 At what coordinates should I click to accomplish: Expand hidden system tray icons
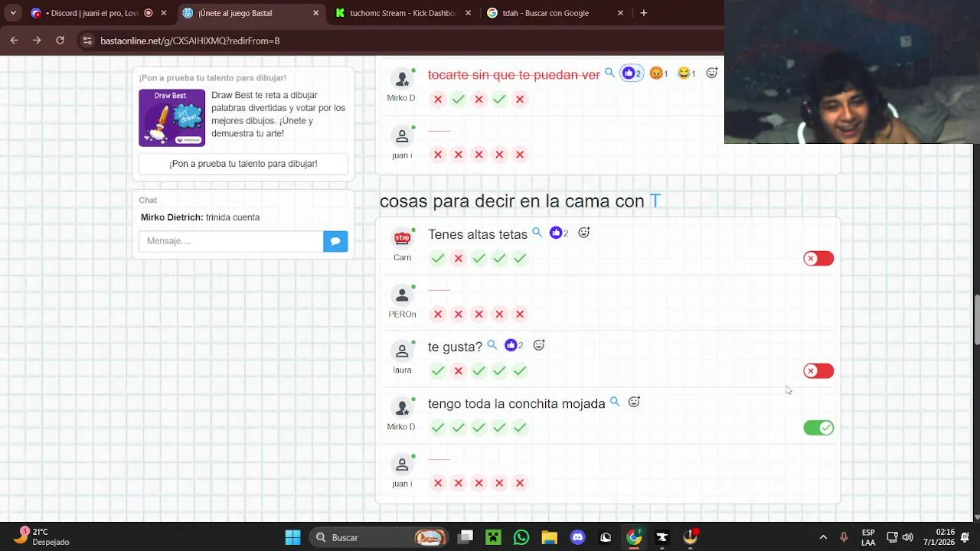[823, 537]
